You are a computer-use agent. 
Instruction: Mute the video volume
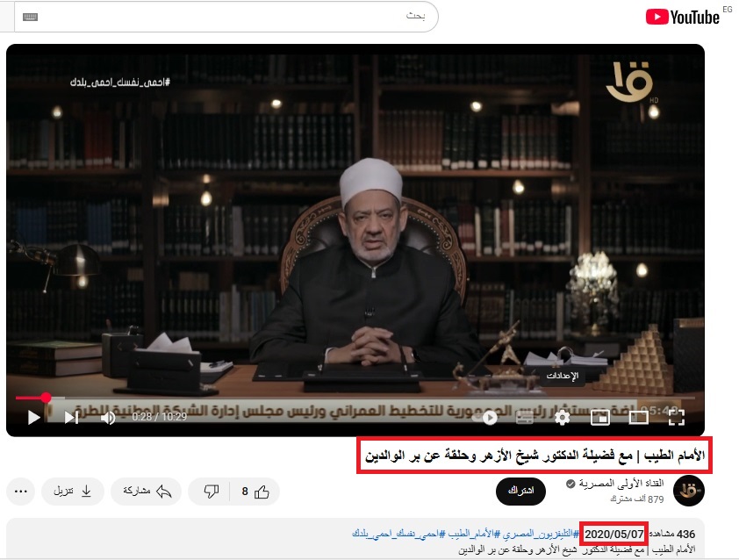[x=108, y=418]
